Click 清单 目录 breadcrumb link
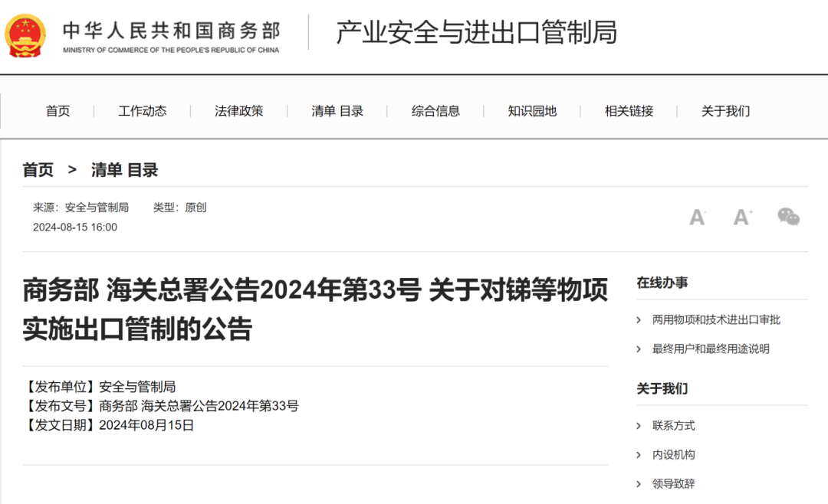The height and width of the screenshot is (504, 828). (124, 170)
